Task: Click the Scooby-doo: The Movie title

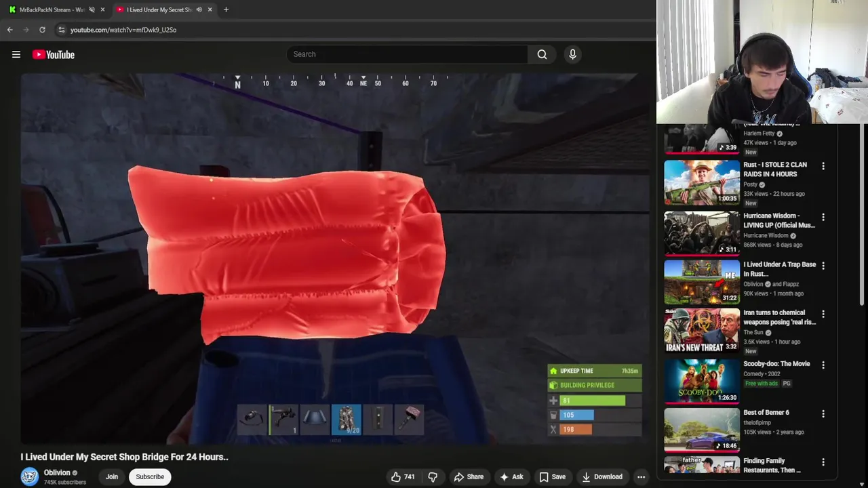Action: tap(776, 364)
